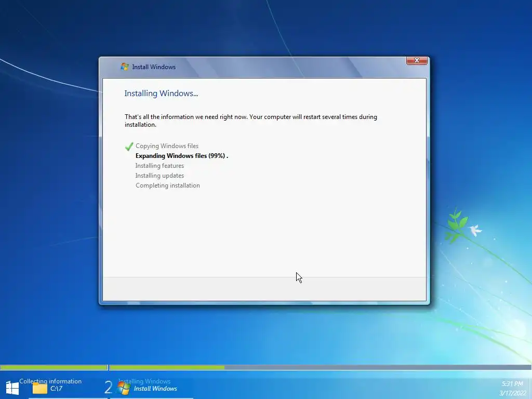The width and height of the screenshot is (532, 399).
Task: Select the 'Installing updates' step text
Action: [x=159, y=176]
